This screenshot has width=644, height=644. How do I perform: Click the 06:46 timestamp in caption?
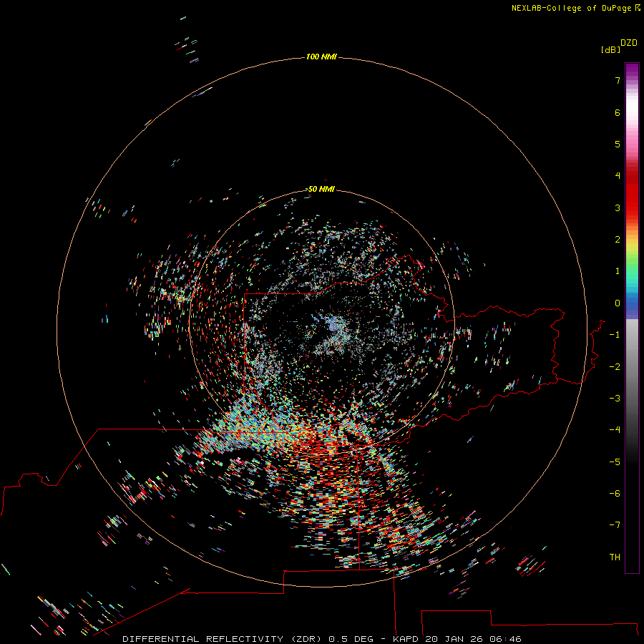click(505, 639)
